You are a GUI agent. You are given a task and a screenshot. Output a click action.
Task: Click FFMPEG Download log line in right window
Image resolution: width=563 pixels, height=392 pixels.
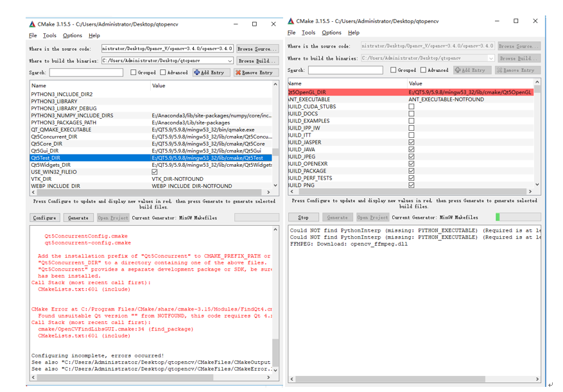349,244
